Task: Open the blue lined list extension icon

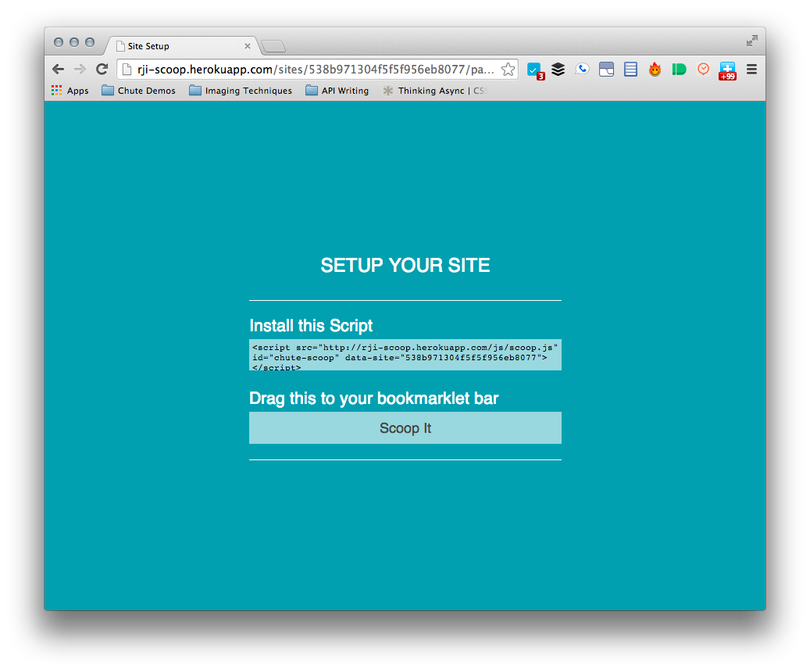Action: click(x=630, y=70)
